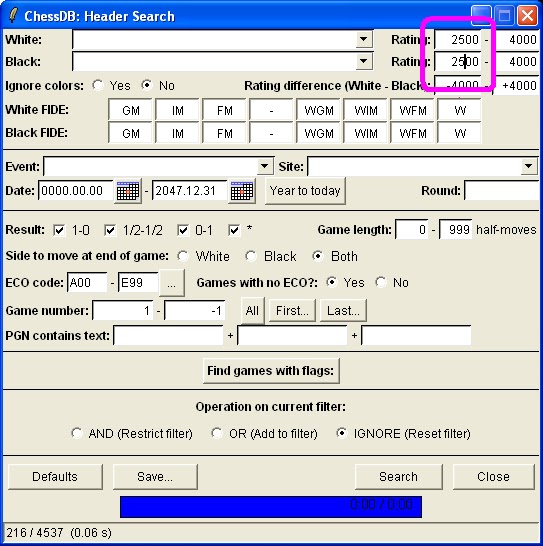Open the end date calendar picker
The image size is (543, 546).
click(242, 191)
